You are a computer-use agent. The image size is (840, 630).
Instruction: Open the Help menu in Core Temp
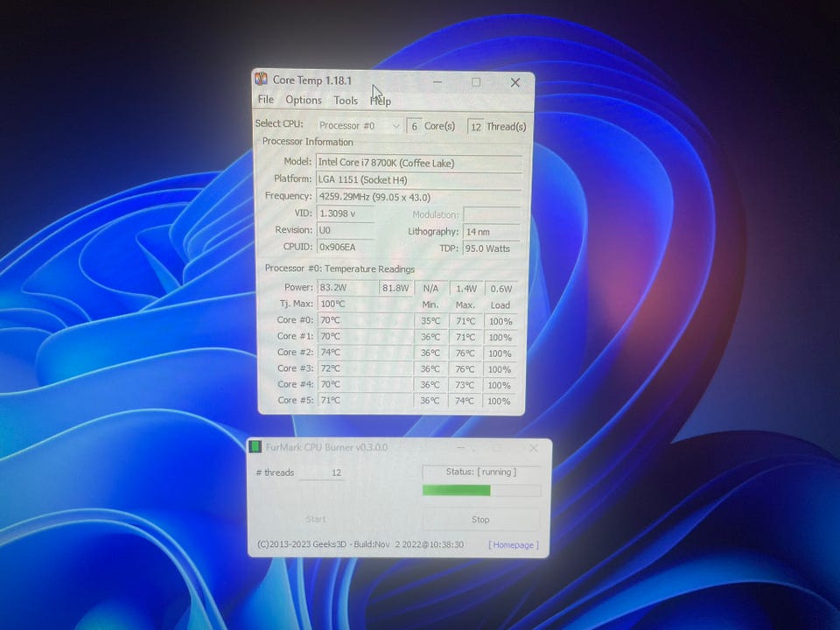pos(381,101)
